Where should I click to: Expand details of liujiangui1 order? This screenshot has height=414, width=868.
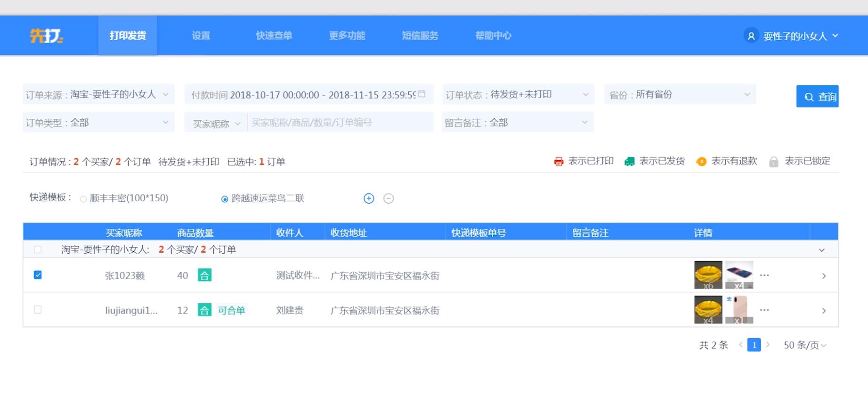tap(824, 311)
